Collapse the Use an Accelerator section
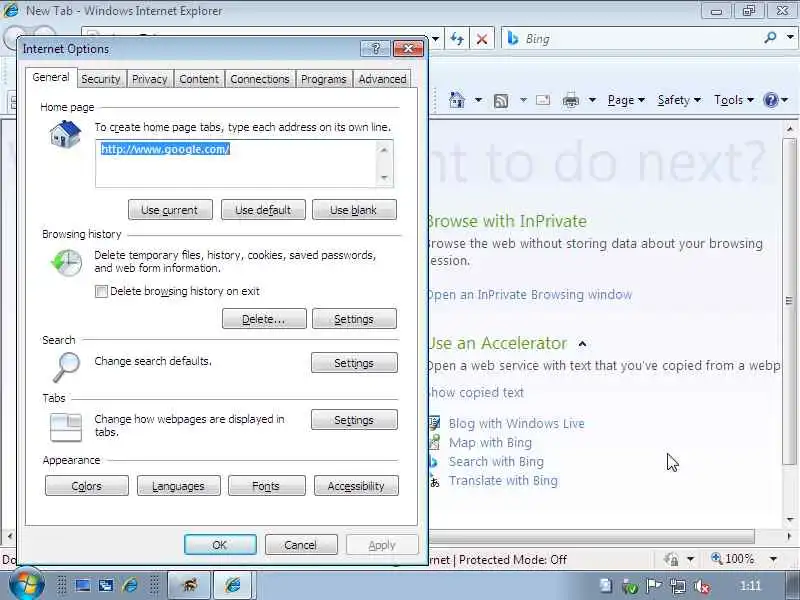Viewport: 800px width, 600px height. click(x=582, y=344)
